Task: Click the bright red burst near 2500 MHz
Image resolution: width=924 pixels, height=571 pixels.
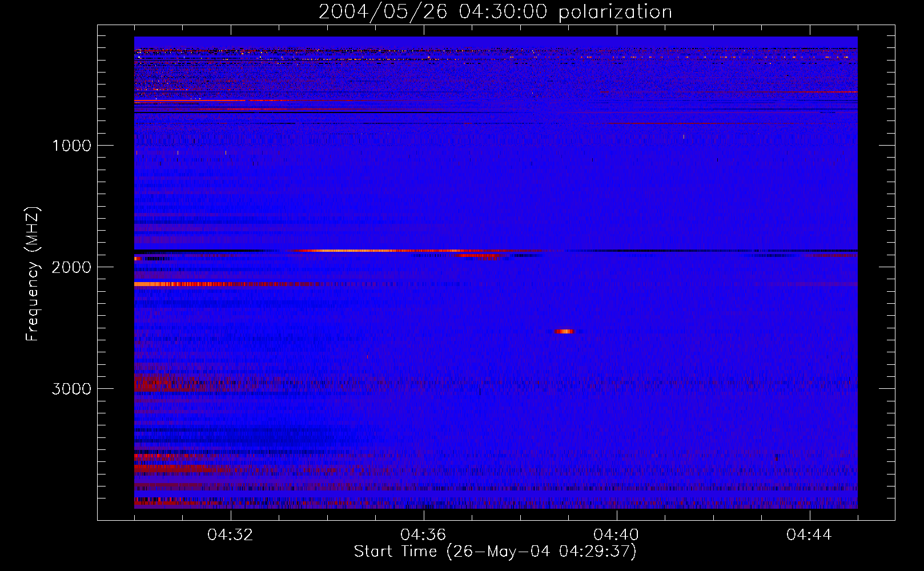Action: [x=564, y=331]
